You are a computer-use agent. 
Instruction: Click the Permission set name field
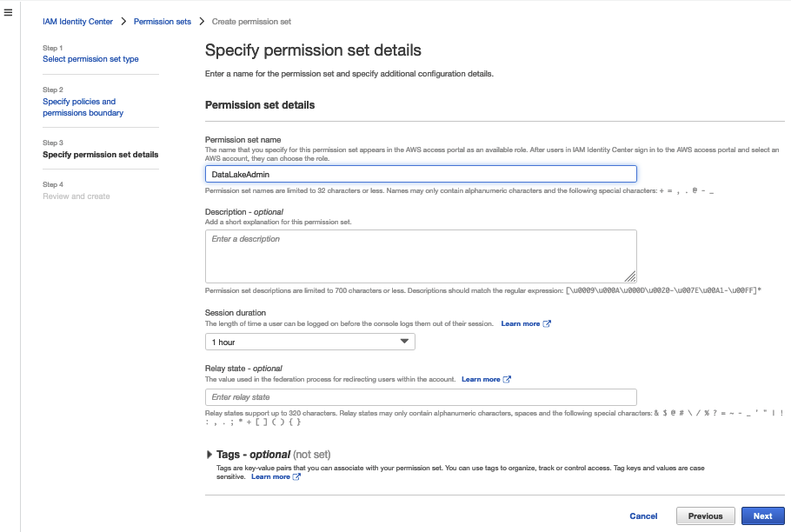(x=421, y=175)
